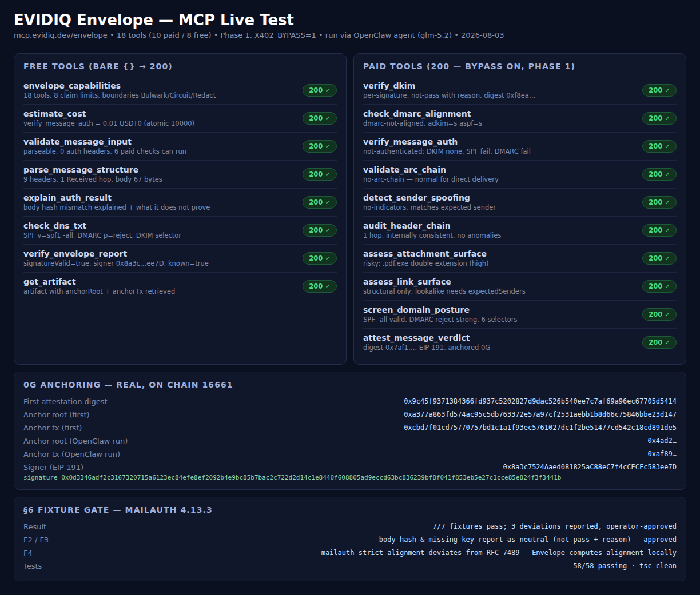Screen dimensions: 700x595
Task: Select the assess_link_surface tool name
Action: click(407, 282)
